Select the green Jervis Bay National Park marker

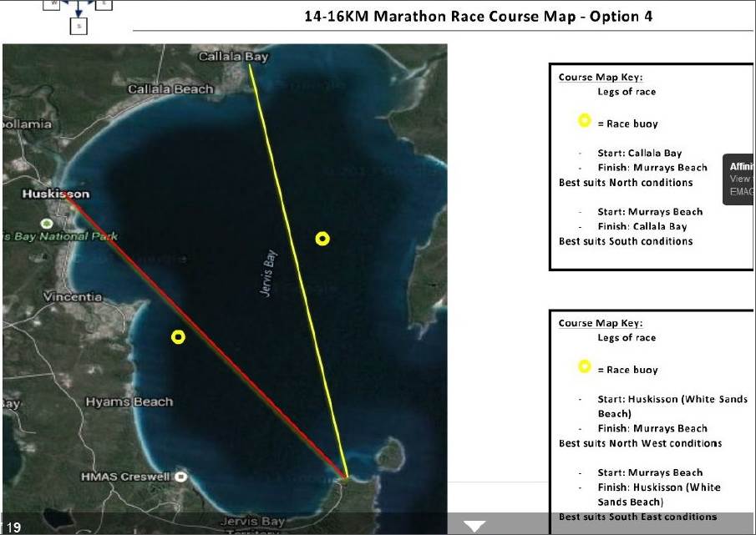(48, 223)
